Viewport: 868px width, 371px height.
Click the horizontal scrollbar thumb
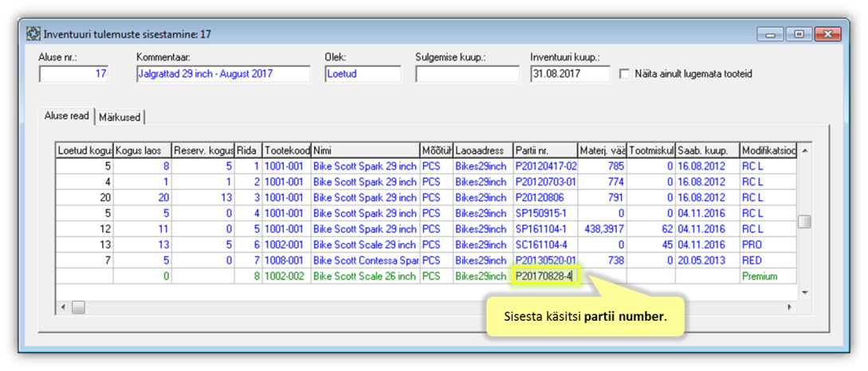pyautogui.click(x=78, y=306)
